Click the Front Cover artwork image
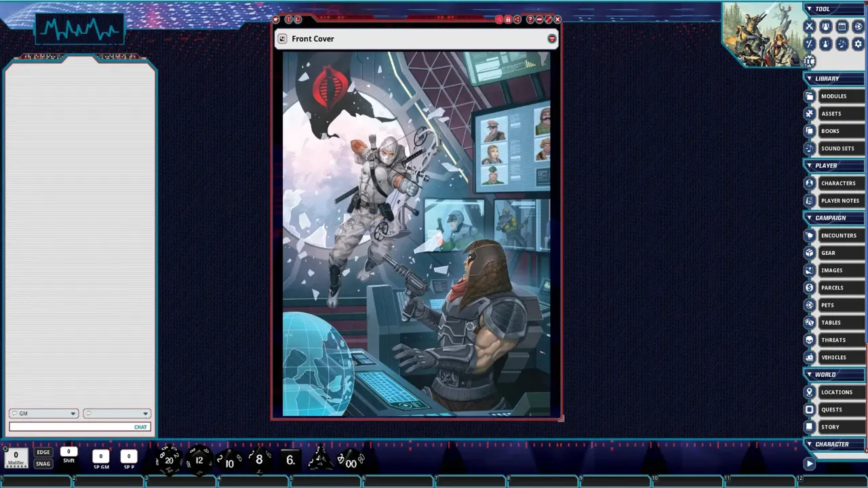868x488 pixels. (416, 234)
